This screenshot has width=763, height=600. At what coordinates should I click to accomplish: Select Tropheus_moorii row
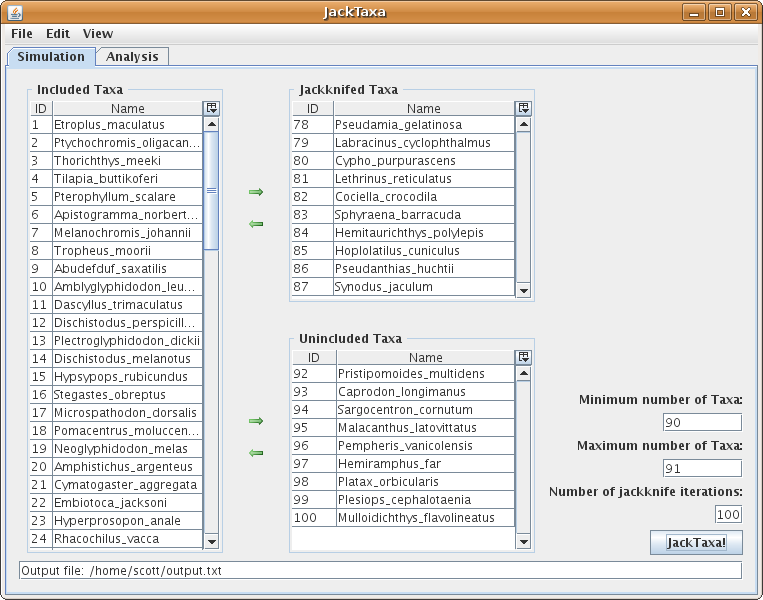coord(116,251)
